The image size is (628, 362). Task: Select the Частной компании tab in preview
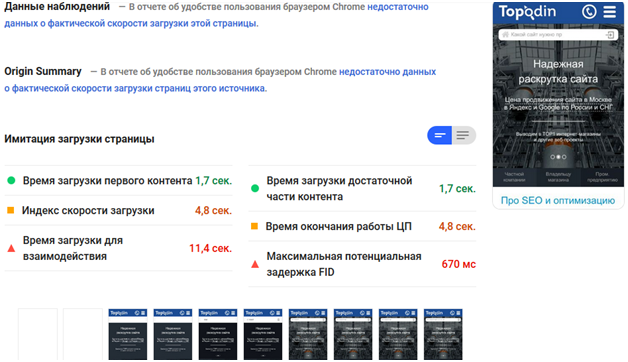coord(514,177)
